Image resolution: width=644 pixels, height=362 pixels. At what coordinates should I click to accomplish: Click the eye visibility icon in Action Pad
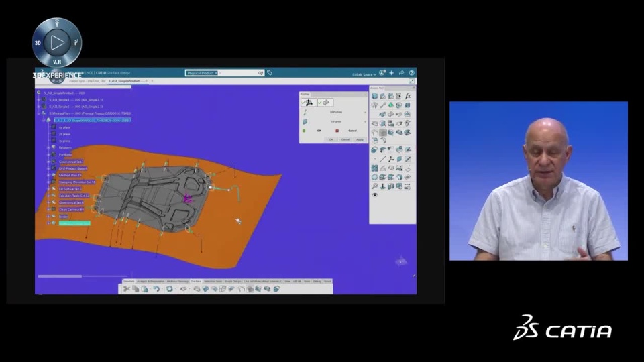[x=374, y=195]
